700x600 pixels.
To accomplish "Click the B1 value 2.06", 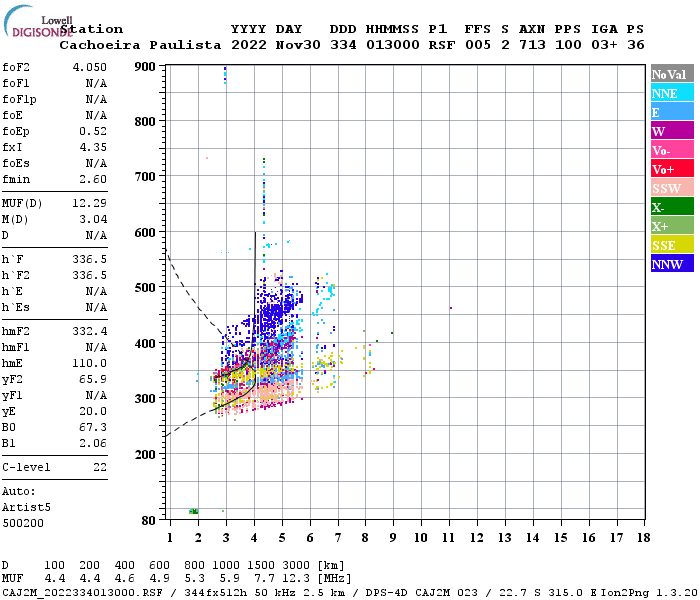I will (x=93, y=444).
